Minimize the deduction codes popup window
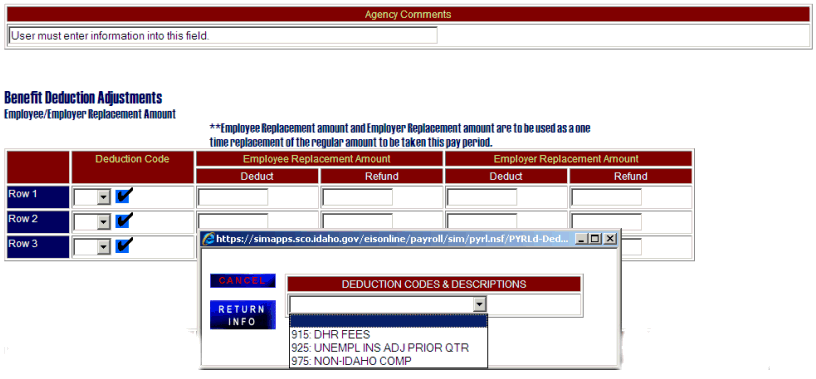The height and width of the screenshot is (379, 816). pyautogui.click(x=582, y=239)
